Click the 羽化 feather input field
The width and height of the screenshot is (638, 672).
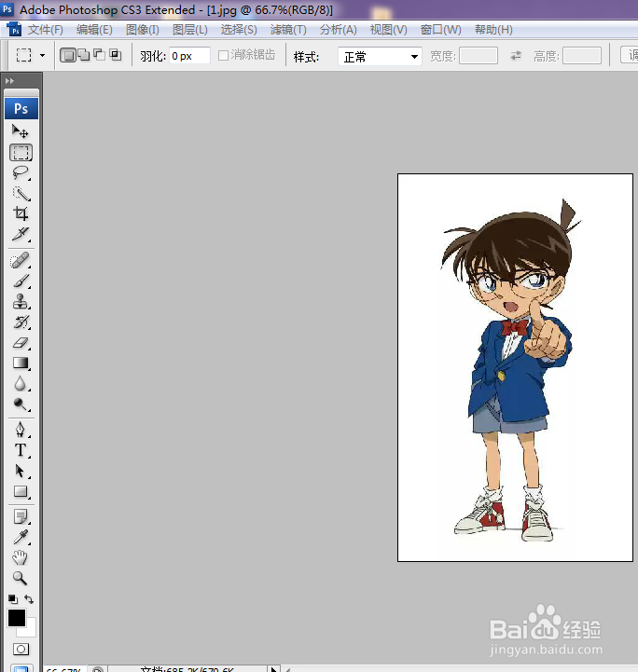189,56
